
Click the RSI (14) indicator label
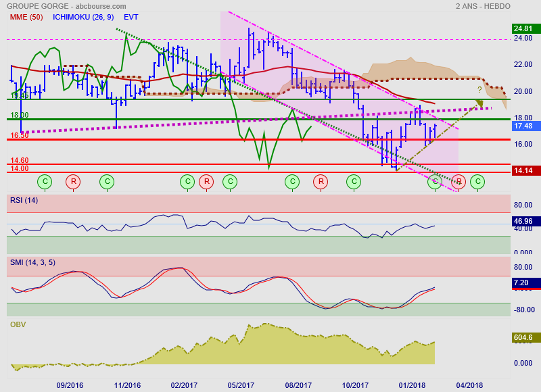(24, 200)
